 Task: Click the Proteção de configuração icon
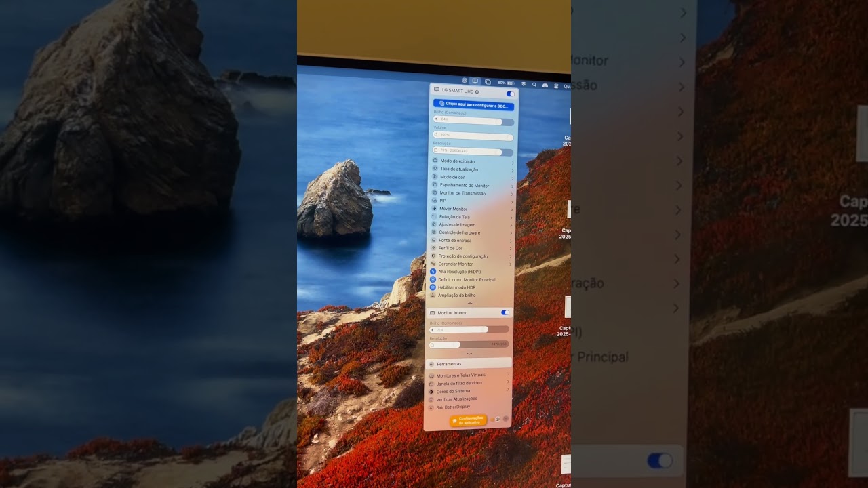click(433, 256)
